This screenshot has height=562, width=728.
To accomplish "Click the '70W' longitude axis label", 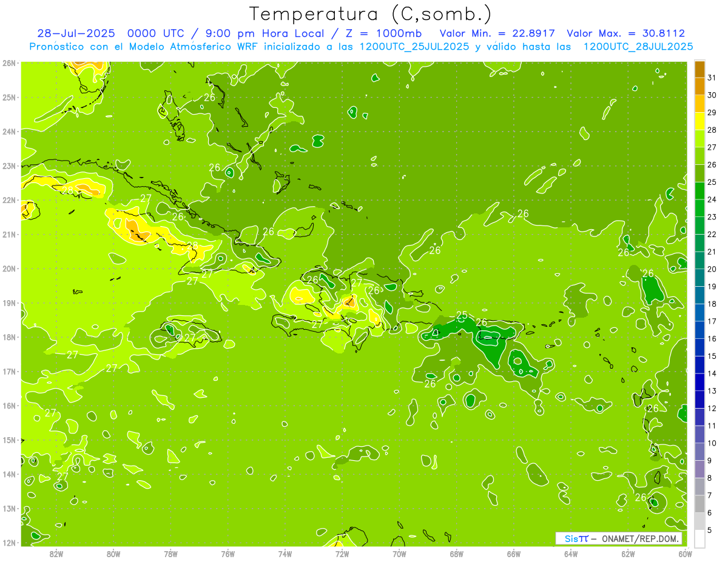I will (x=399, y=554).
